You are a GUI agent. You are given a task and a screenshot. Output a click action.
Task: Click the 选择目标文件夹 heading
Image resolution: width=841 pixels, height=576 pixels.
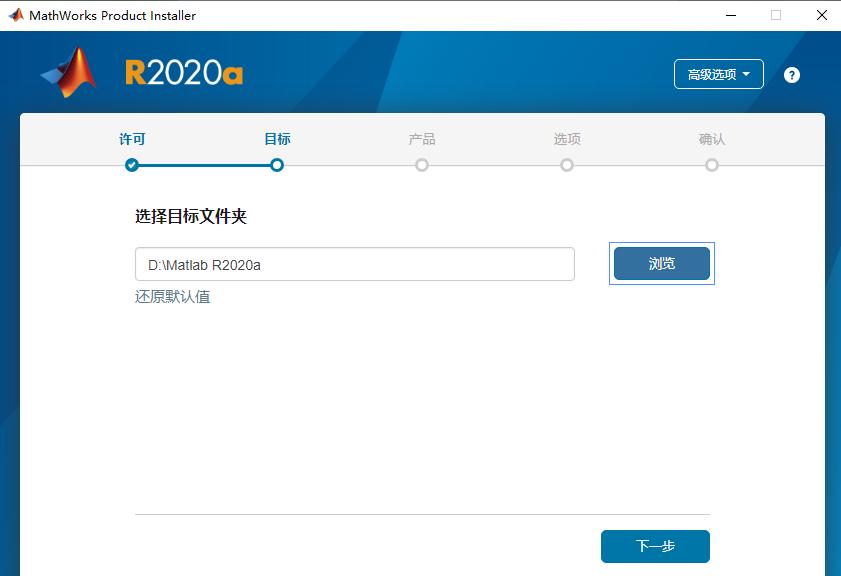(x=191, y=217)
